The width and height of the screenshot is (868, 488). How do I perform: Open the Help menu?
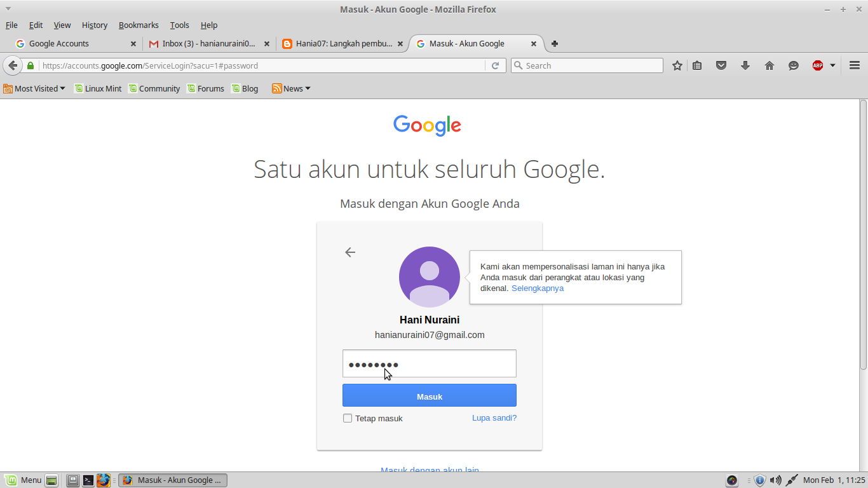pos(209,25)
